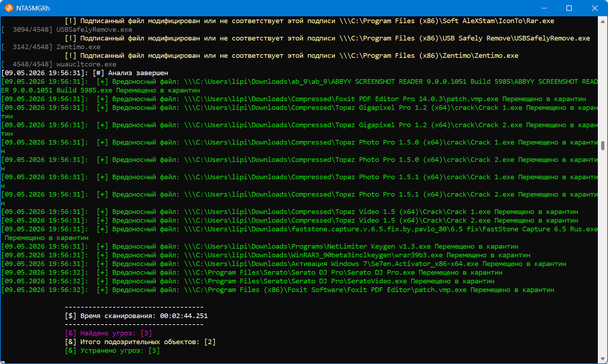The height and width of the screenshot is (364, 608).
Task: Minimize the console window
Action: [x=544, y=8]
